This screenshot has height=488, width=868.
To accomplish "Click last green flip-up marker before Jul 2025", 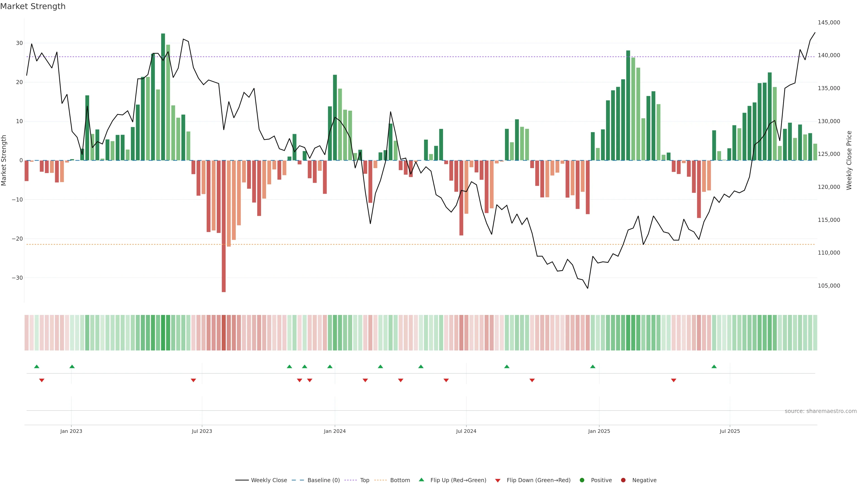I will (x=714, y=366).
